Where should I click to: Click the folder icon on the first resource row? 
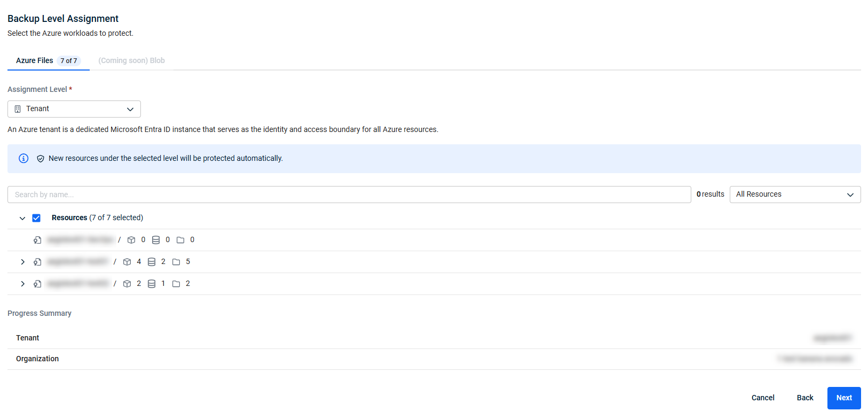180,240
